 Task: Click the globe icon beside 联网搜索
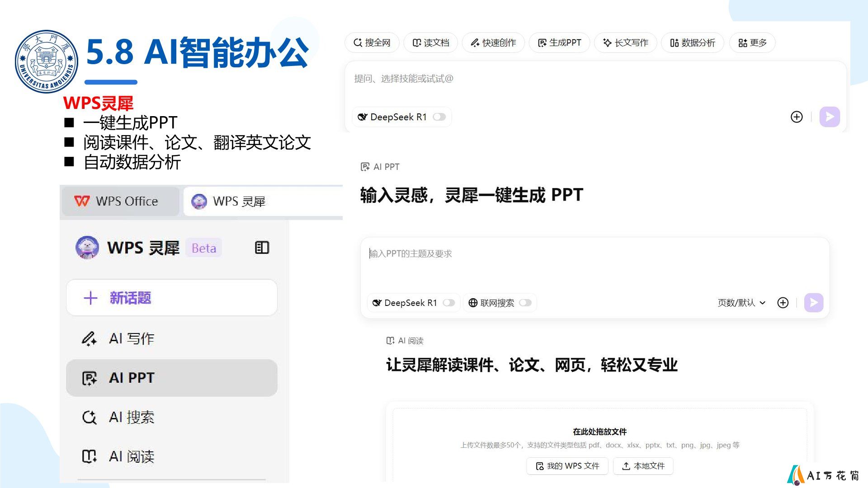tap(473, 303)
